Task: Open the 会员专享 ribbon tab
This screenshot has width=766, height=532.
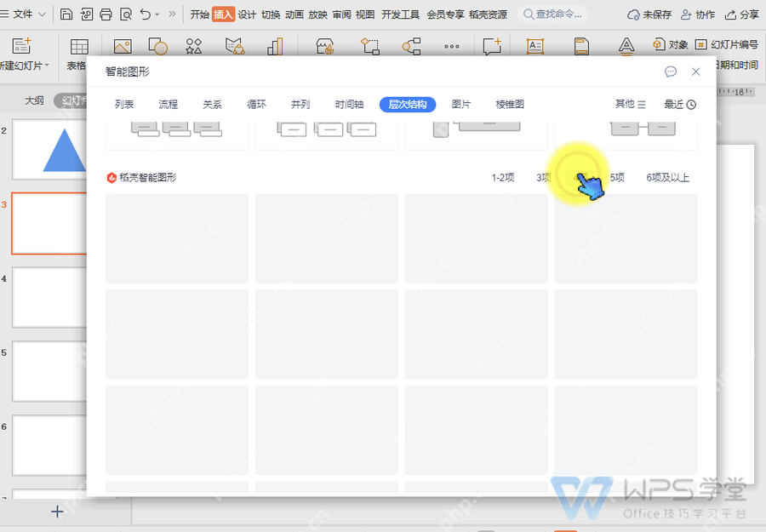Action: [445, 14]
